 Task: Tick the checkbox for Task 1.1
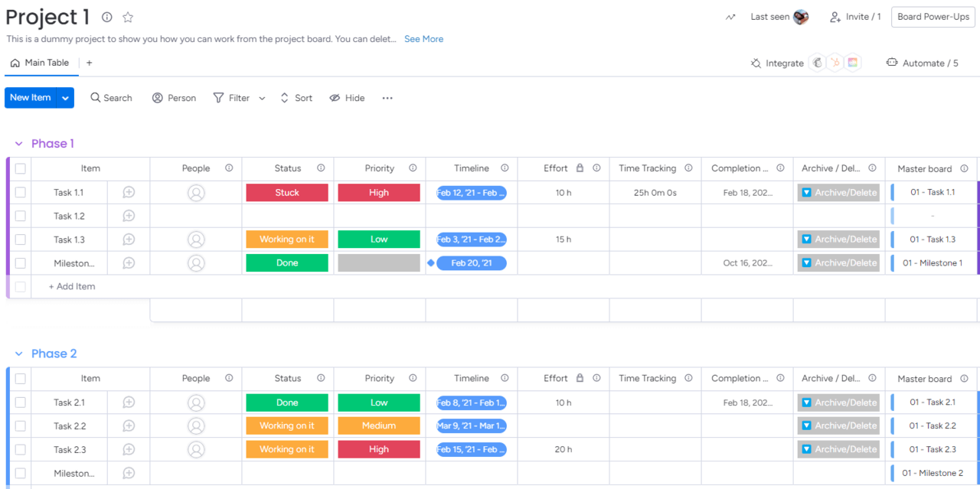(21, 192)
